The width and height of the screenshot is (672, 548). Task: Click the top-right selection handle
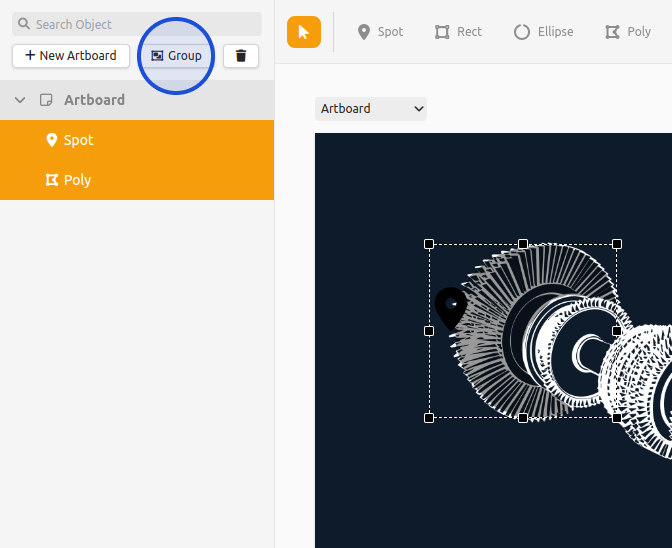[x=617, y=244]
